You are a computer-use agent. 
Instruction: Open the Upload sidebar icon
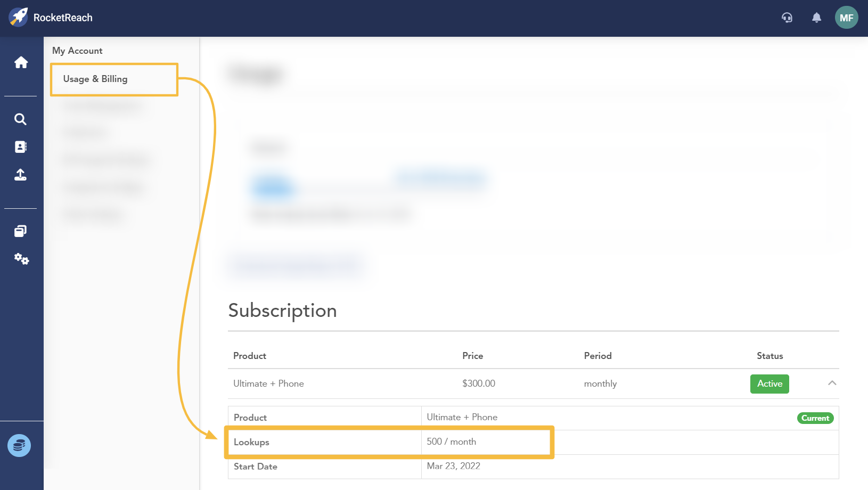point(21,175)
